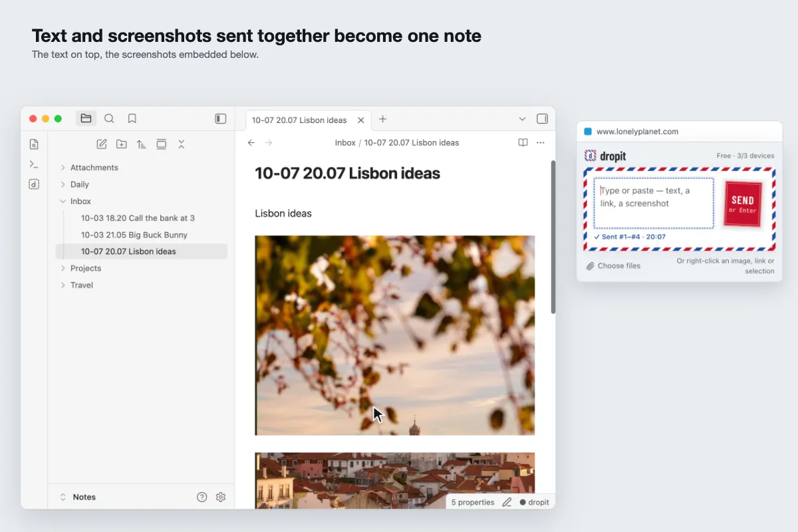Open the command palette ribbon icon

pyautogui.click(x=34, y=164)
